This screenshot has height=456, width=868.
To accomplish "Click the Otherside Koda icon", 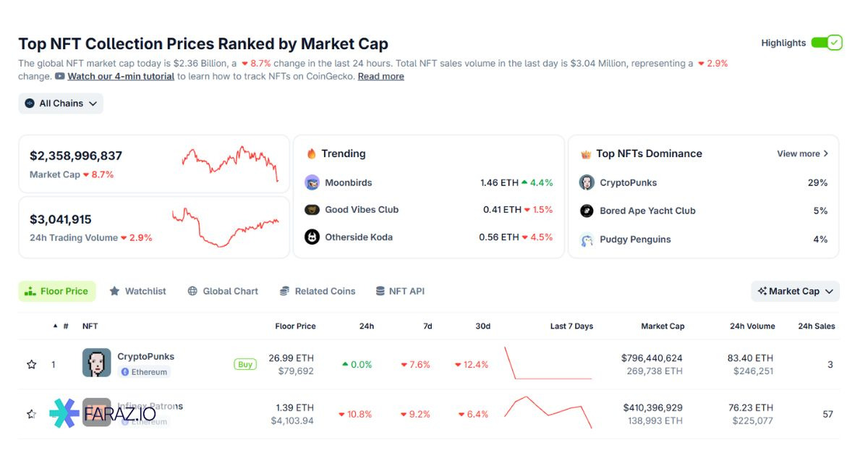I will (x=312, y=237).
